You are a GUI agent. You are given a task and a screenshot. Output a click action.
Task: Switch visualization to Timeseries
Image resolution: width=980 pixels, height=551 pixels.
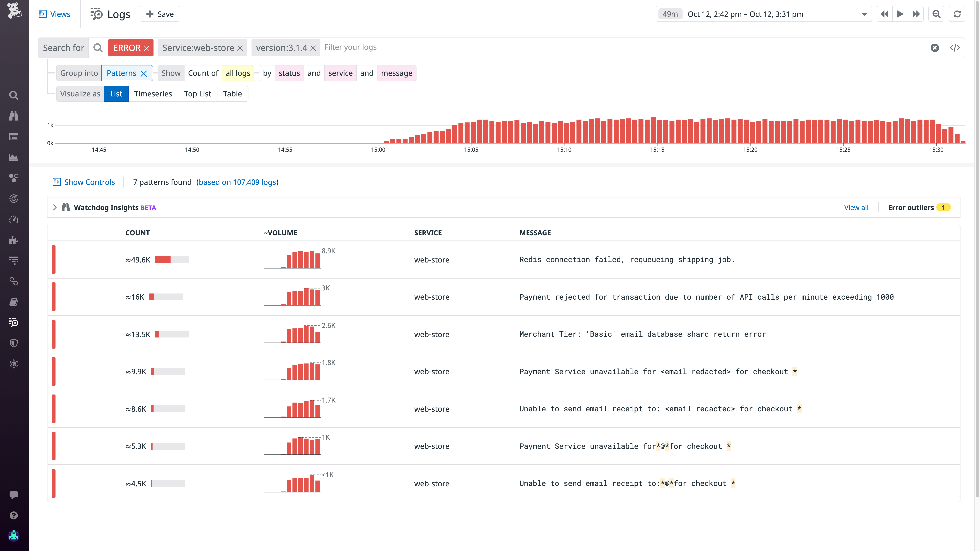[x=153, y=94]
